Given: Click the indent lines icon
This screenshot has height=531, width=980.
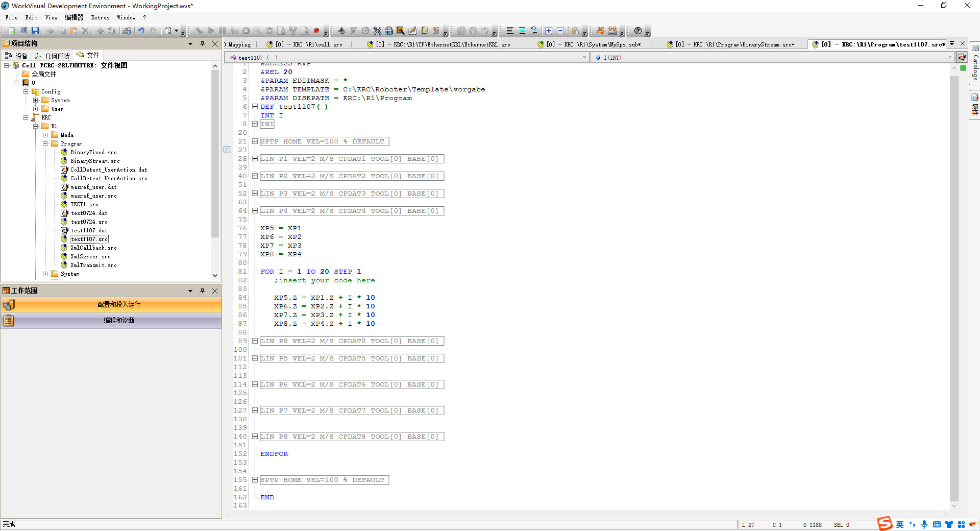Looking at the screenshot, I should coord(522,31).
